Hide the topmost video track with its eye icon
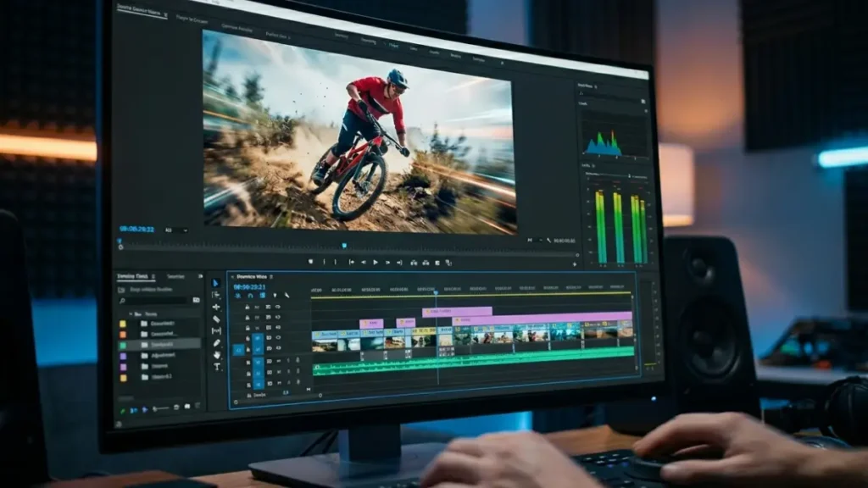This screenshot has width=868, height=488. pyautogui.click(x=277, y=307)
